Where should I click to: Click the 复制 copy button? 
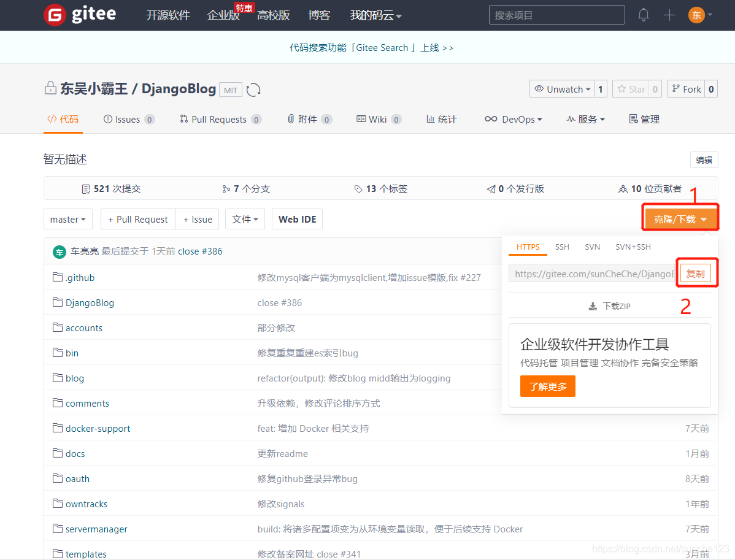(696, 274)
